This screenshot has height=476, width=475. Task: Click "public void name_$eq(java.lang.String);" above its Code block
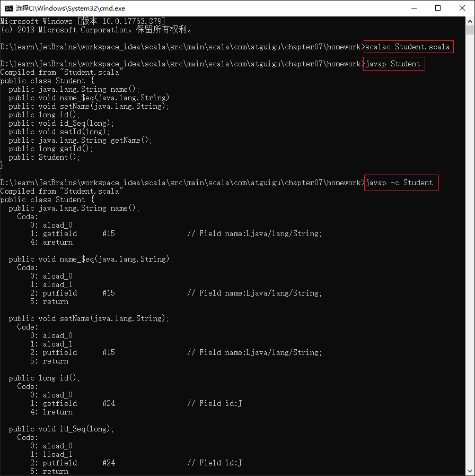coord(91,259)
